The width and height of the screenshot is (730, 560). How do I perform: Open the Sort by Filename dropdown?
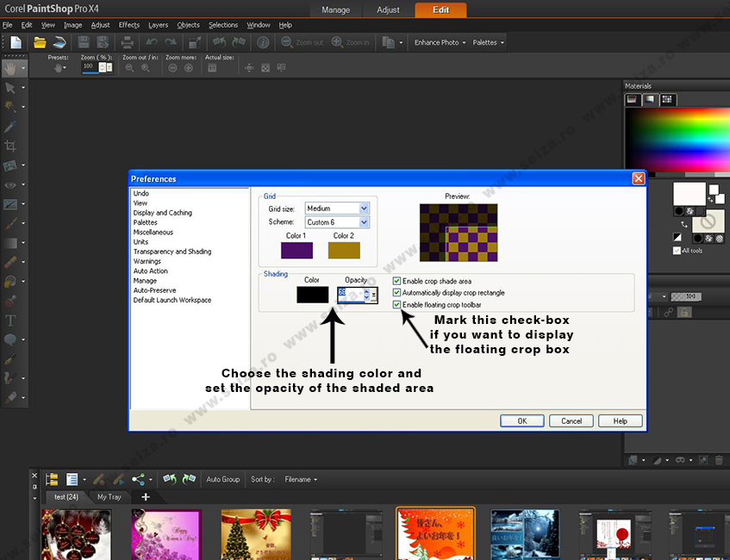coord(301,479)
